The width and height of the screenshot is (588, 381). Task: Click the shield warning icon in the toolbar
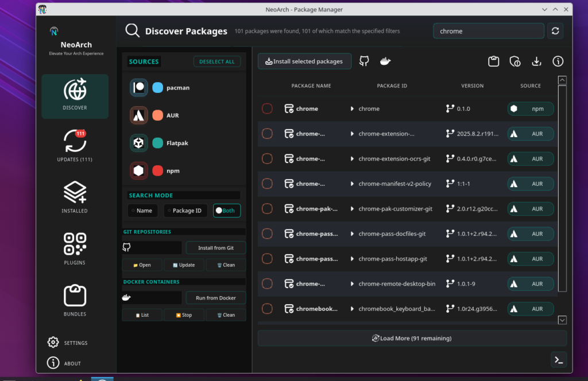(515, 61)
